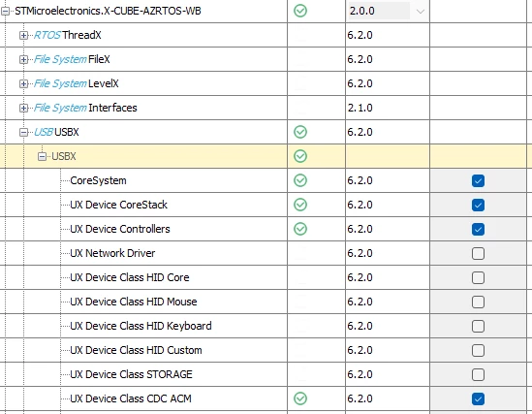The image size is (532, 414).
Task: Click the status check icon for X-CUBE-AZRTOS-WB
Action: (300, 11)
